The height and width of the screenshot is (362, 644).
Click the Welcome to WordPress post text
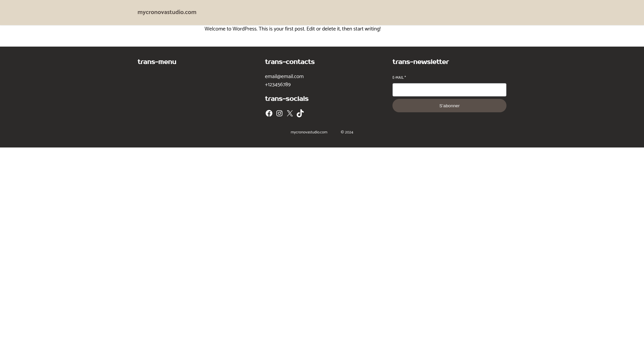(292, 29)
